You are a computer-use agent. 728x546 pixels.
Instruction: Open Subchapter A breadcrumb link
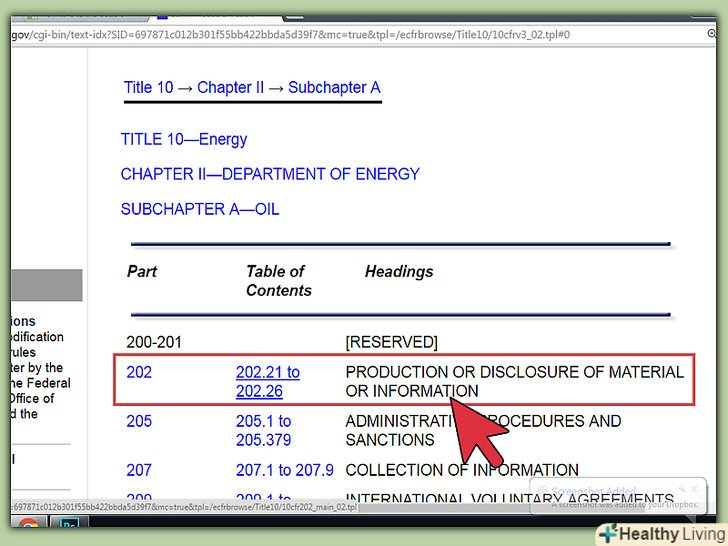pos(334,87)
